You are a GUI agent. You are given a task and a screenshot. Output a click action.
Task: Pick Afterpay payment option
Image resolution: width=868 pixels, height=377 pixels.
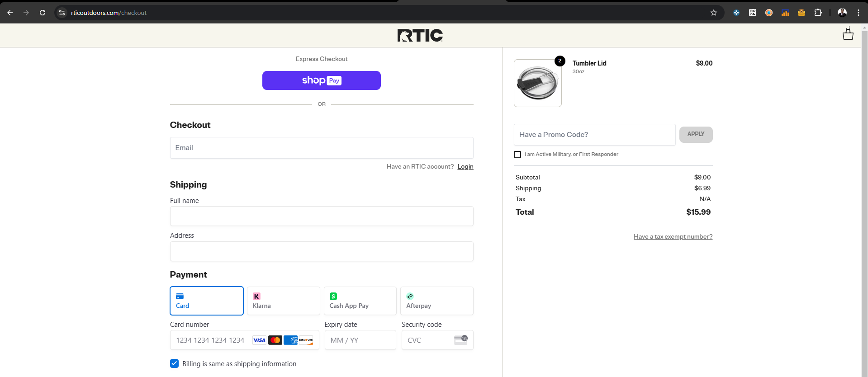[x=437, y=301]
